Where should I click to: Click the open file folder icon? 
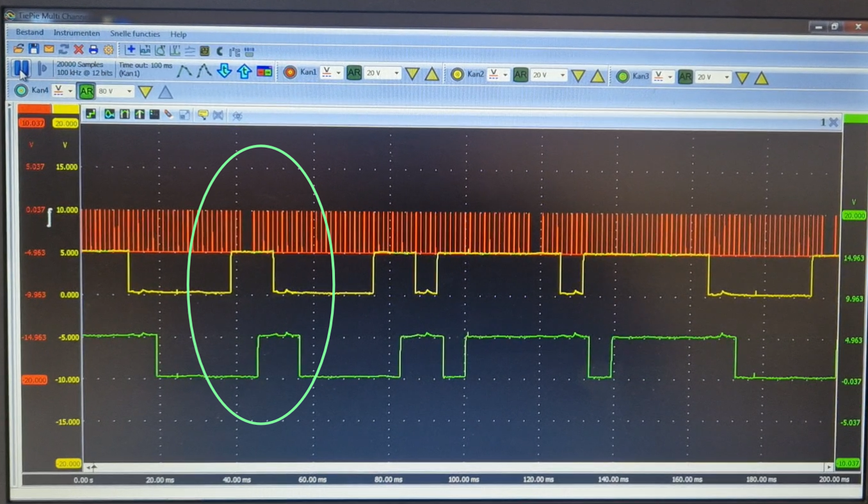(x=19, y=49)
